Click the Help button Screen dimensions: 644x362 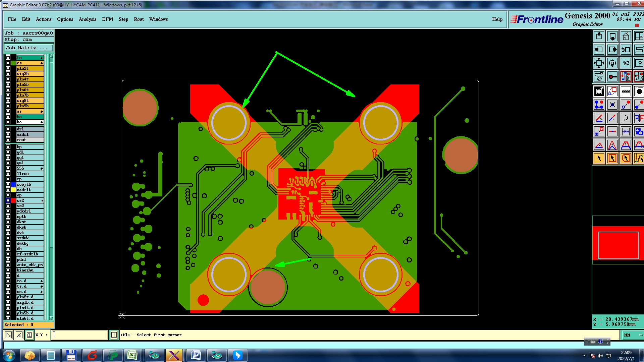(x=497, y=19)
